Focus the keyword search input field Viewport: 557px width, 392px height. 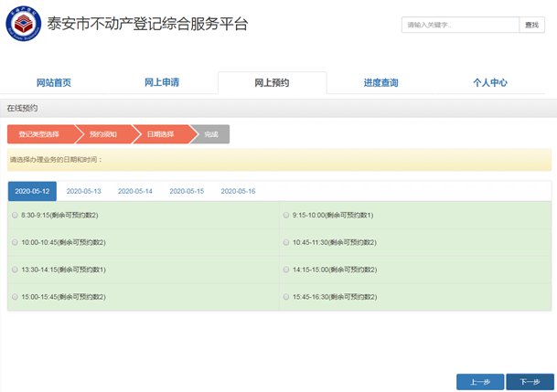point(460,26)
